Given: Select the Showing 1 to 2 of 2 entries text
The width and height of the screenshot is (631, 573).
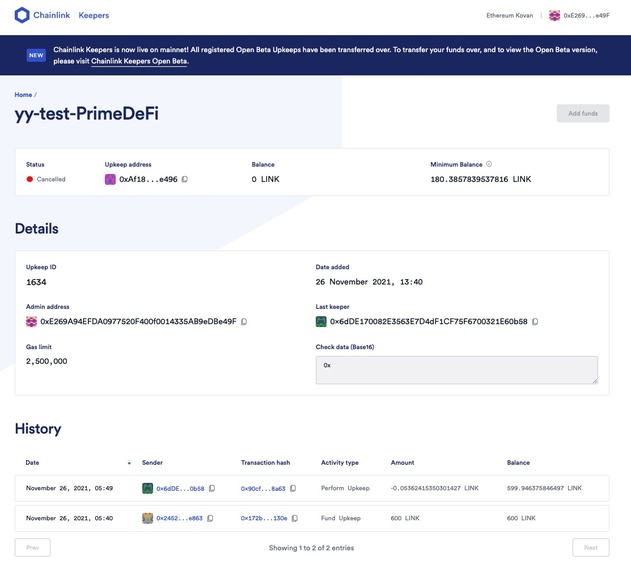Looking at the screenshot, I should 311,548.
